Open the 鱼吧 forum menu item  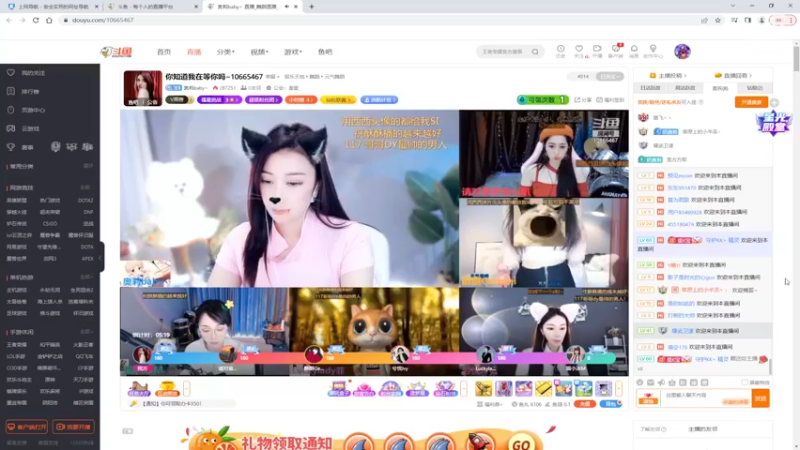pos(325,52)
